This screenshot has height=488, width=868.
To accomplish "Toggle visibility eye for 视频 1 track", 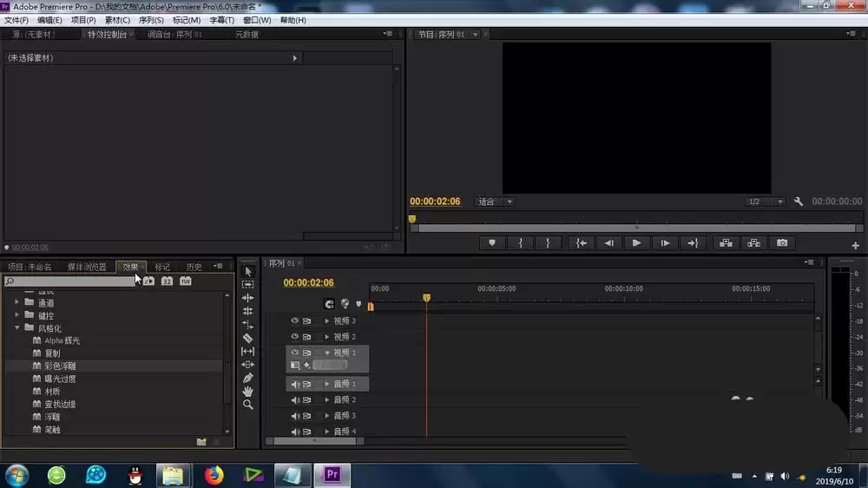I will click(x=294, y=353).
